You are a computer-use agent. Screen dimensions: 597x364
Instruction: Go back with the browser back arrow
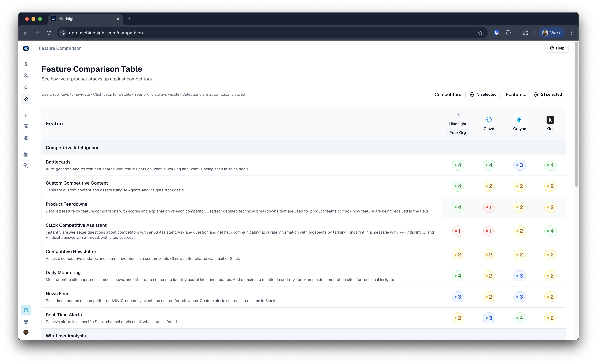pos(25,33)
